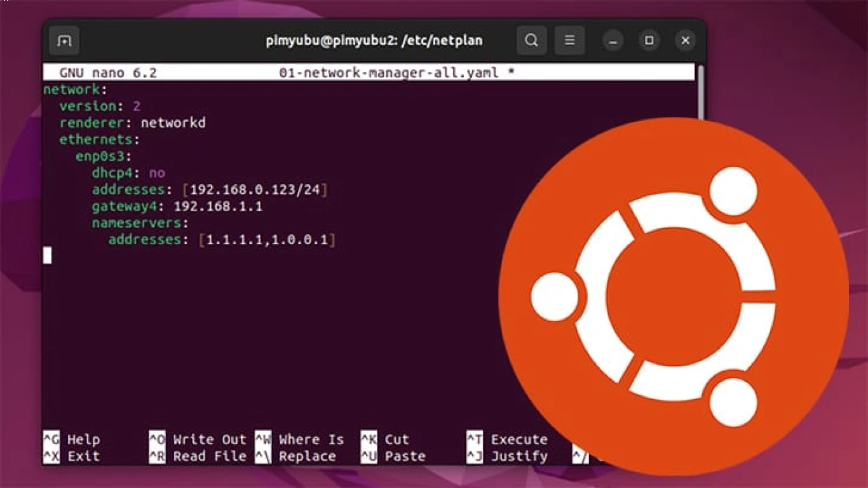Open the terminal hamburger menu
The image size is (868, 488).
coord(570,41)
